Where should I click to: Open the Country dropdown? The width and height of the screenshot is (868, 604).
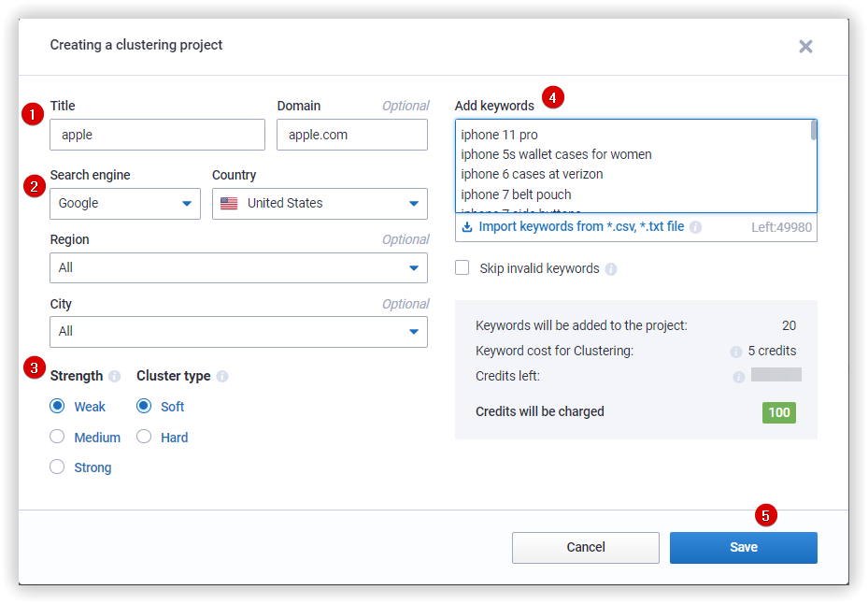pos(320,204)
